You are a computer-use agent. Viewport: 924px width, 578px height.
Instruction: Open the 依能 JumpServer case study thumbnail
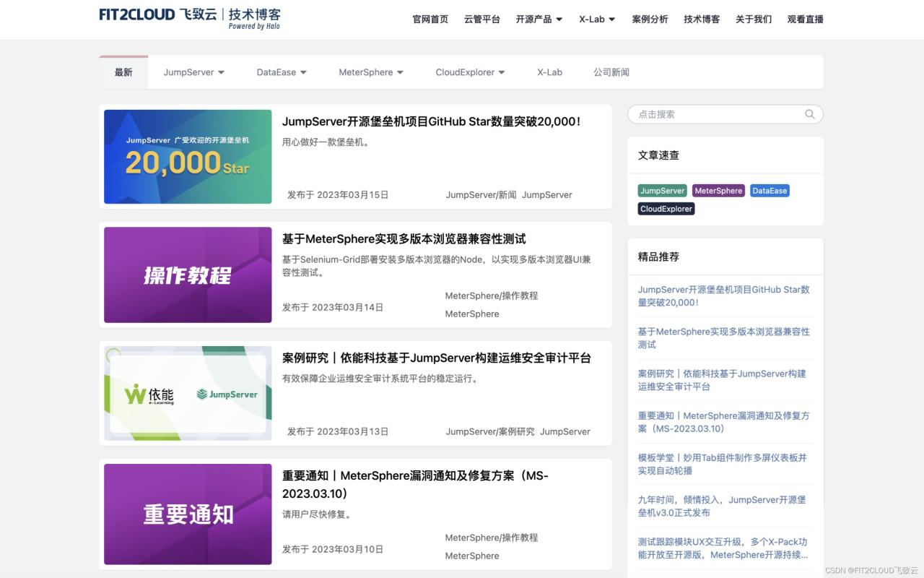click(x=188, y=394)
